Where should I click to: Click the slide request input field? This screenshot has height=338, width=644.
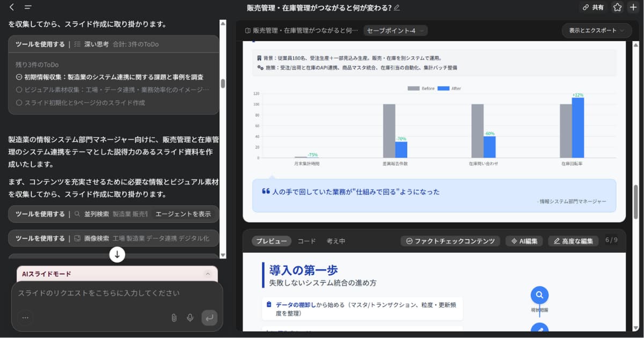(x=107, y=293)
